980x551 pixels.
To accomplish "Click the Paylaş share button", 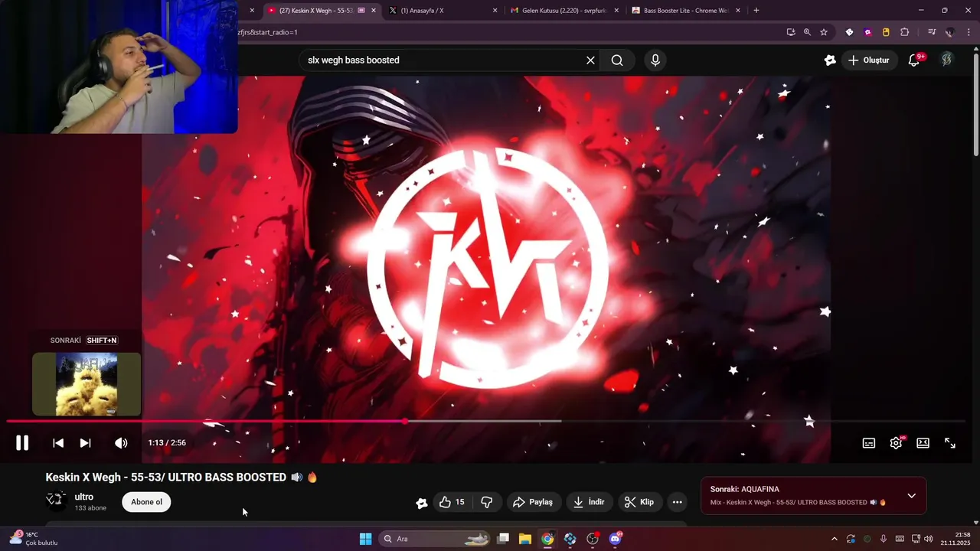I will tap(533, 502).
